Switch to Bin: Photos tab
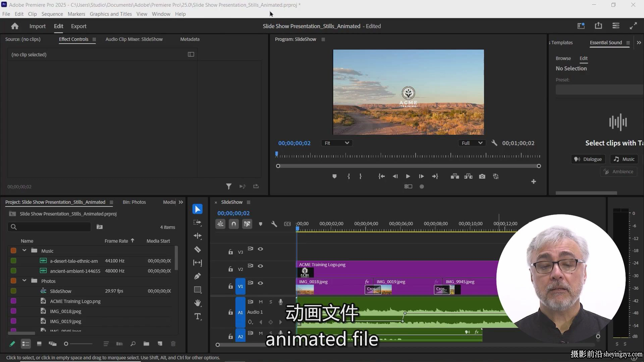 click(x=134, y=202)
